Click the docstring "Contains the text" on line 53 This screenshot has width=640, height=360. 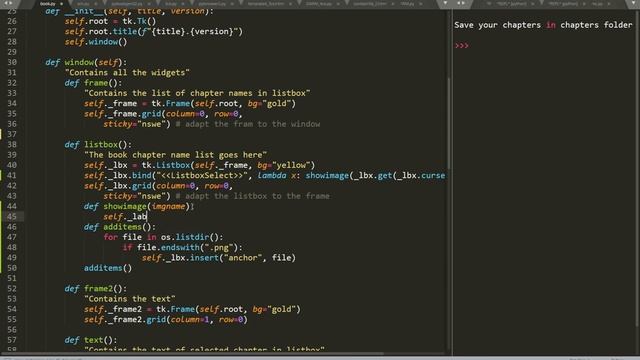[129, 299]
